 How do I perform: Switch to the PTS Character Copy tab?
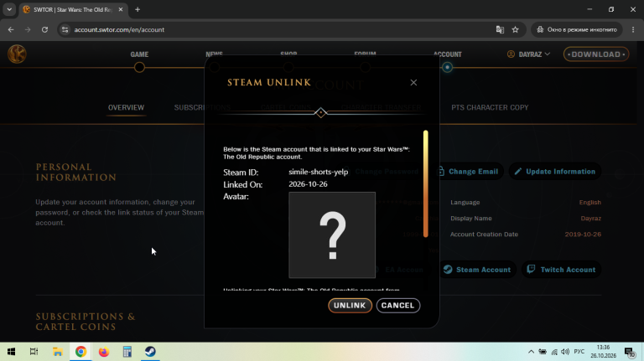coord(490,107)
